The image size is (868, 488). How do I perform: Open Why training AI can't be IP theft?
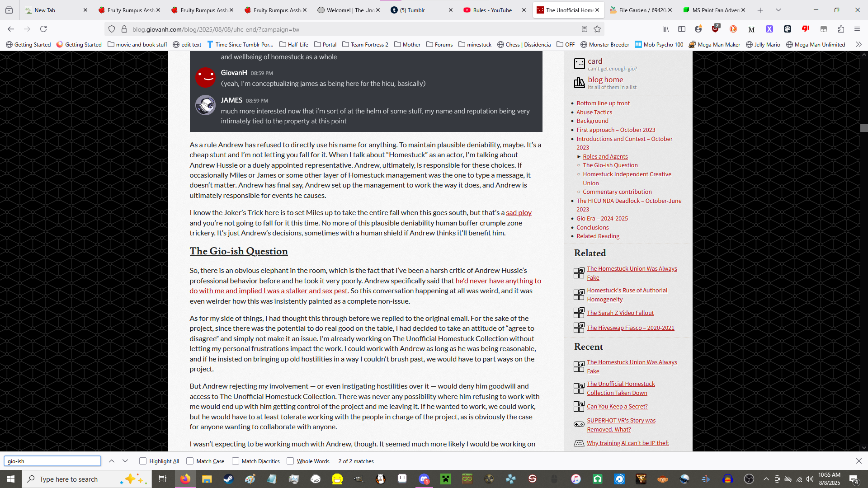(628, 443)
